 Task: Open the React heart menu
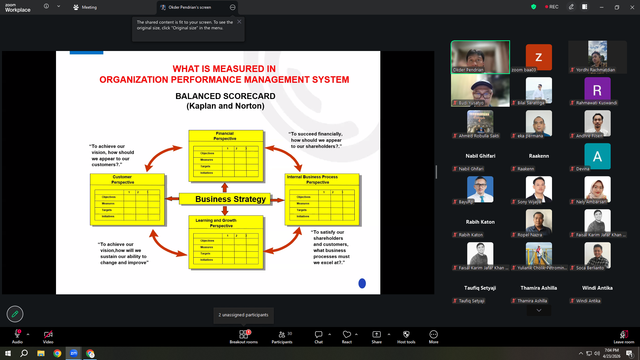(347, 337)
